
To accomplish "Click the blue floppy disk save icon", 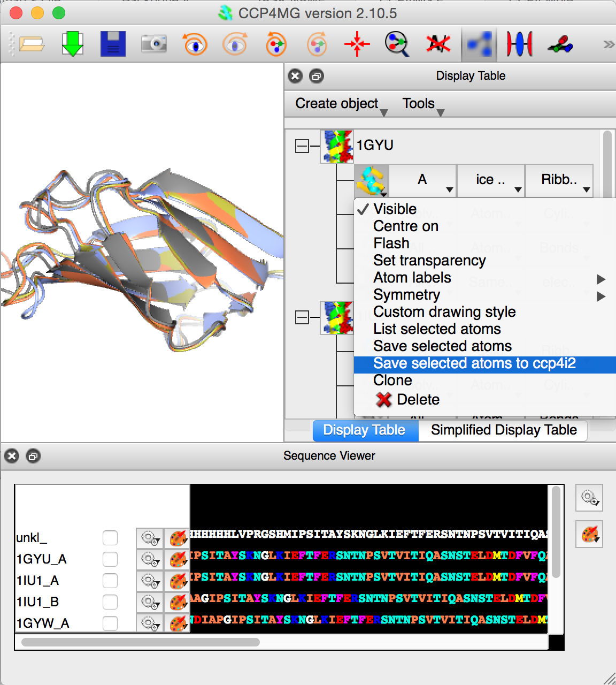I will point(113,44).
